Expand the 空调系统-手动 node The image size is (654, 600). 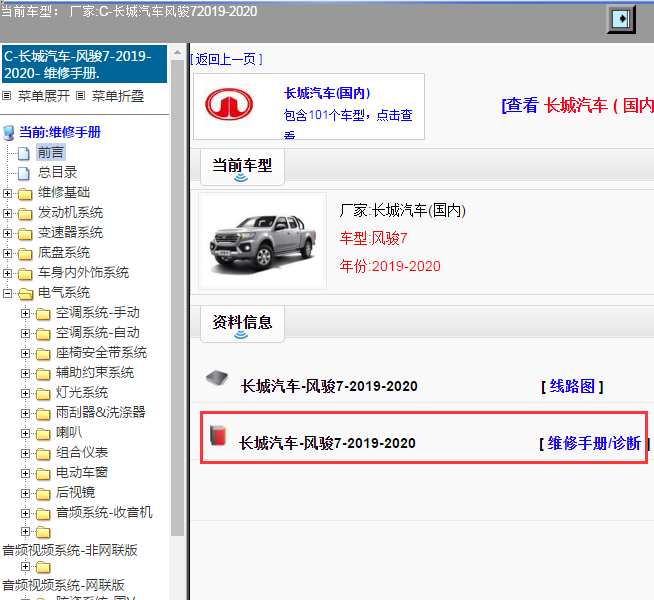coord(25,314)
